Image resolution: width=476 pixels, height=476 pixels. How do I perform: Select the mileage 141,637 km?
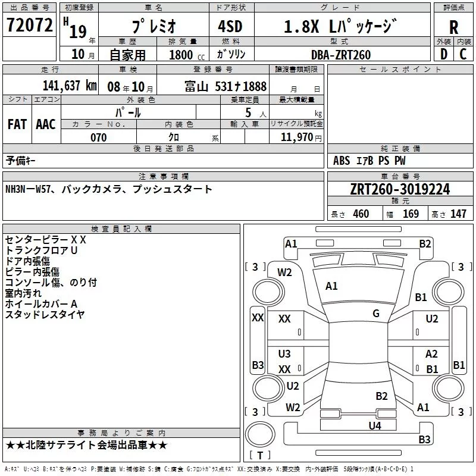(70, 86)
